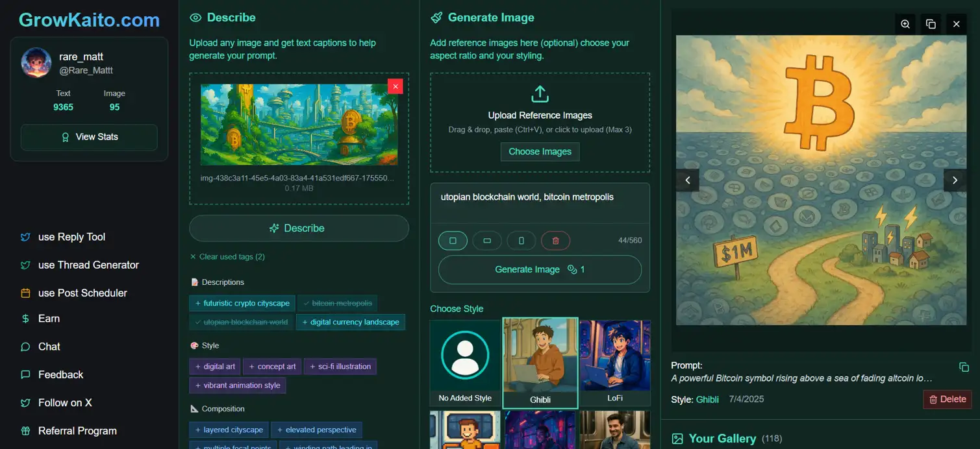
Task: Go to the next gallery image
Action: [x=954, y=180]
